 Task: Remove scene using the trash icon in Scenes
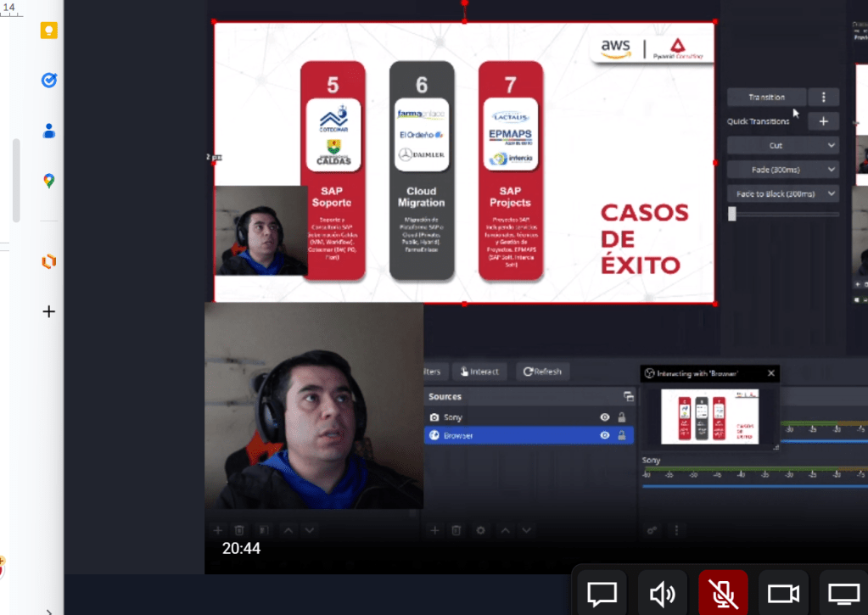tap(239, 530)
